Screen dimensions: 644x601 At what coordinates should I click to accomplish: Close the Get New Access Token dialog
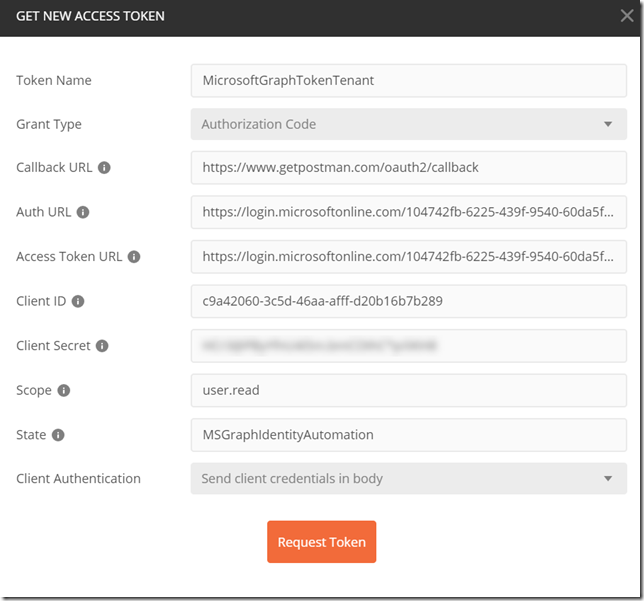[627, 16]
